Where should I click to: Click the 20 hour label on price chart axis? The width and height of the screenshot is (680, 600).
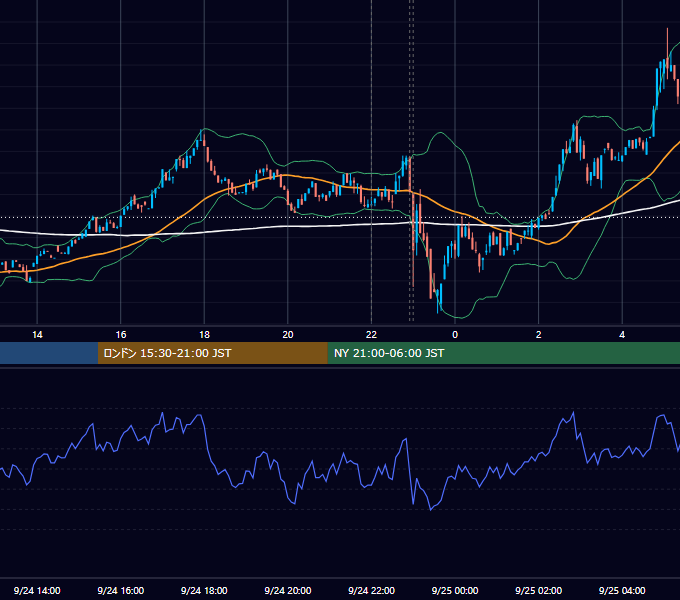click(288, 335)
